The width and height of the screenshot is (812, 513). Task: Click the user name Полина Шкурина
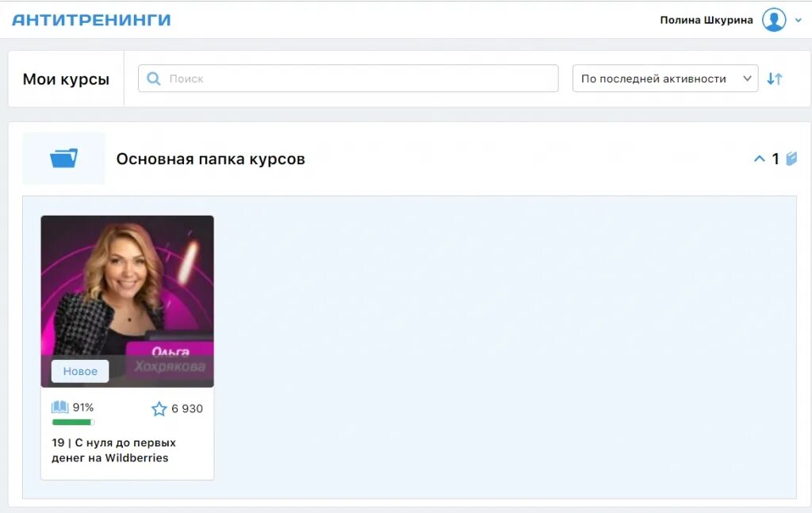coord(707,20)
